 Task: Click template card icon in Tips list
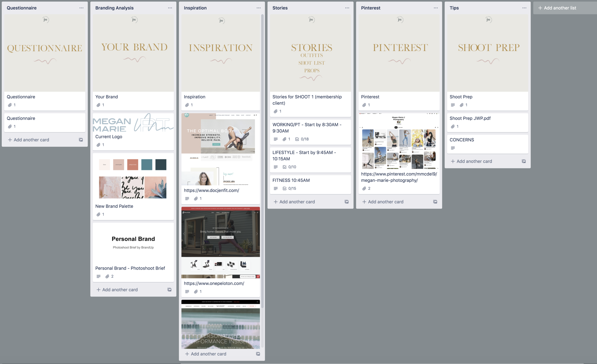click(524, 161)
